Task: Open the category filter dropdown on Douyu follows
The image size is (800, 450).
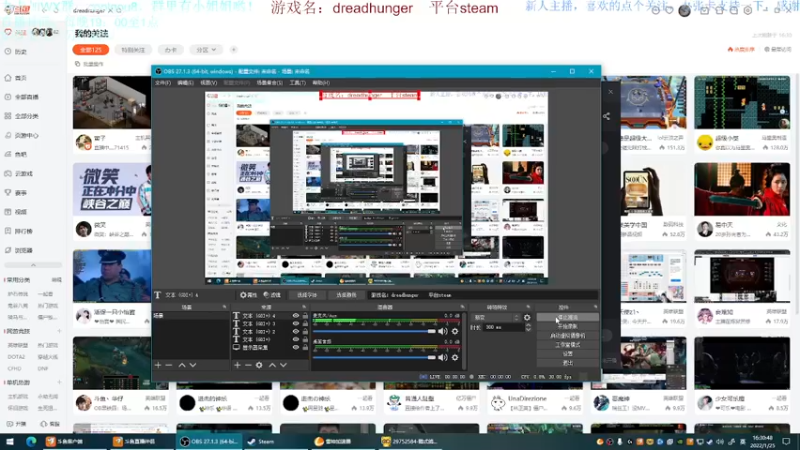Action: pos(206,49)
